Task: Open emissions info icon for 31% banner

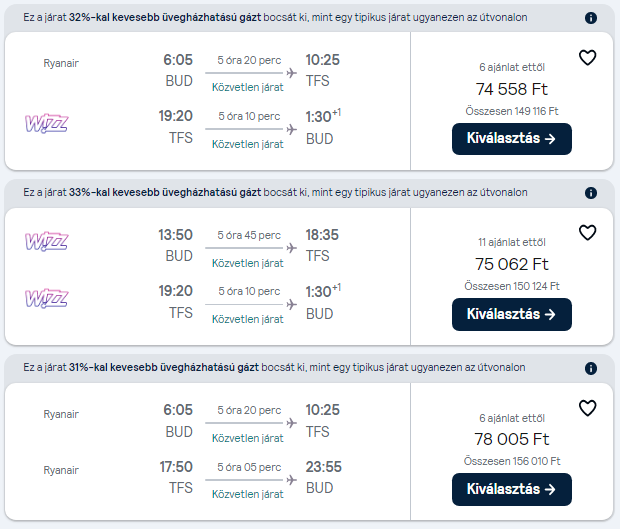Action: click(x=591, y=368)
